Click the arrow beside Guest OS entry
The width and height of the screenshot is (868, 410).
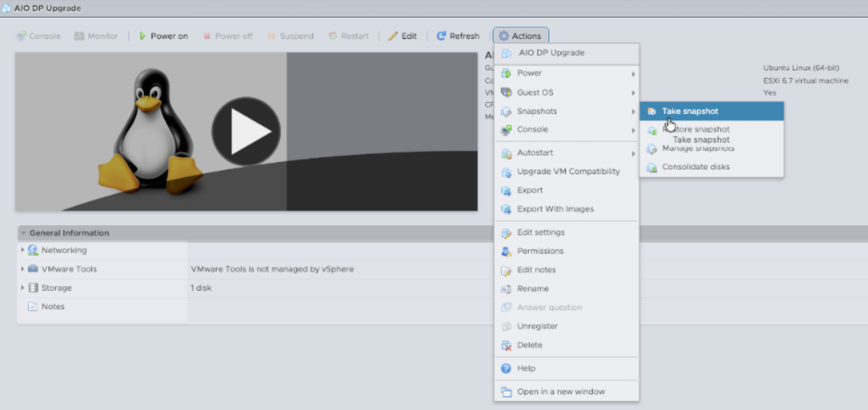(633, 93)
